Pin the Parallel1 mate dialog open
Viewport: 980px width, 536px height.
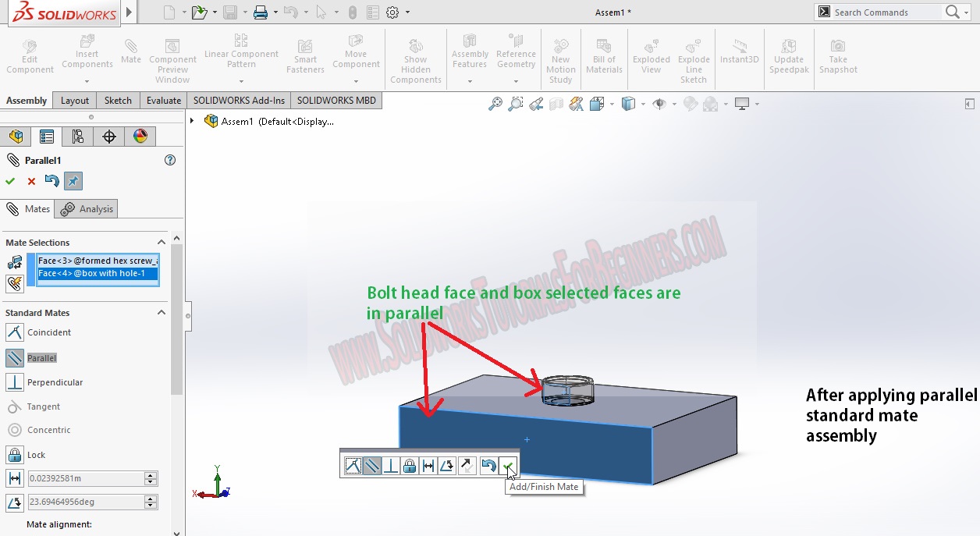(73, 180)
